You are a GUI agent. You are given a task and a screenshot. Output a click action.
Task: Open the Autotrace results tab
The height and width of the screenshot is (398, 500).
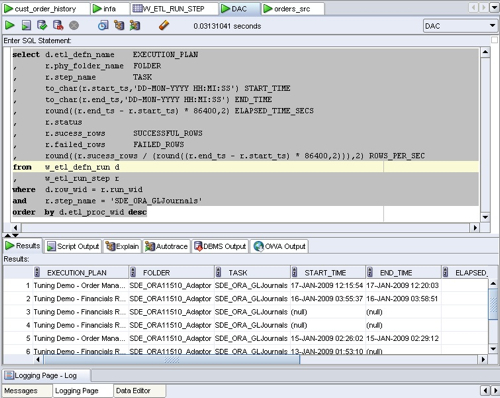[x=167, y=246]
